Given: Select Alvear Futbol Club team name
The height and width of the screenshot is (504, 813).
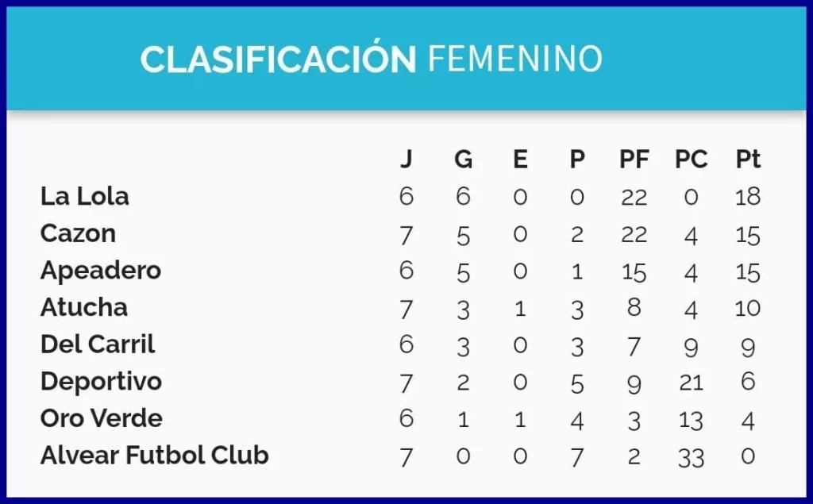Looking at the screenshot, I should click(x=155, y=456).
